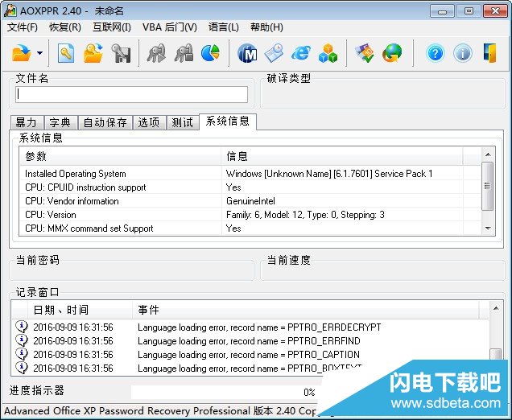Image resolution: width=512 pixels, height=420 pixels.
Task: Click info icon beside PPTRO_CAPTION entry
Action: tap(22, 354)
